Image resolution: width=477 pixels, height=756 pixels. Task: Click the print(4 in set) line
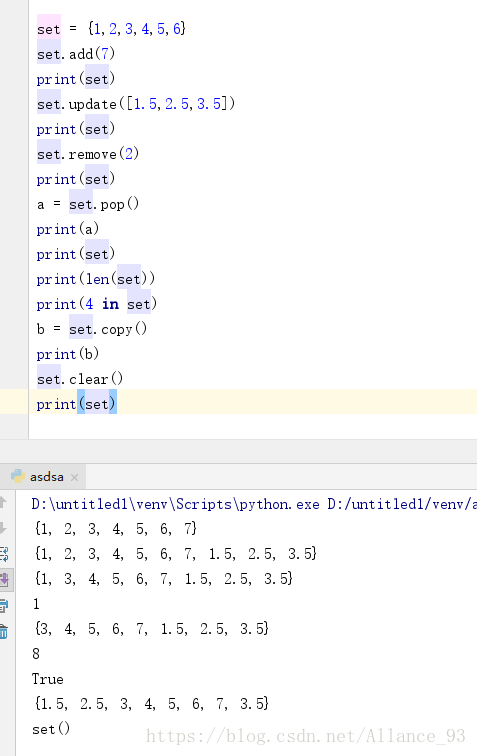[97, 304]
